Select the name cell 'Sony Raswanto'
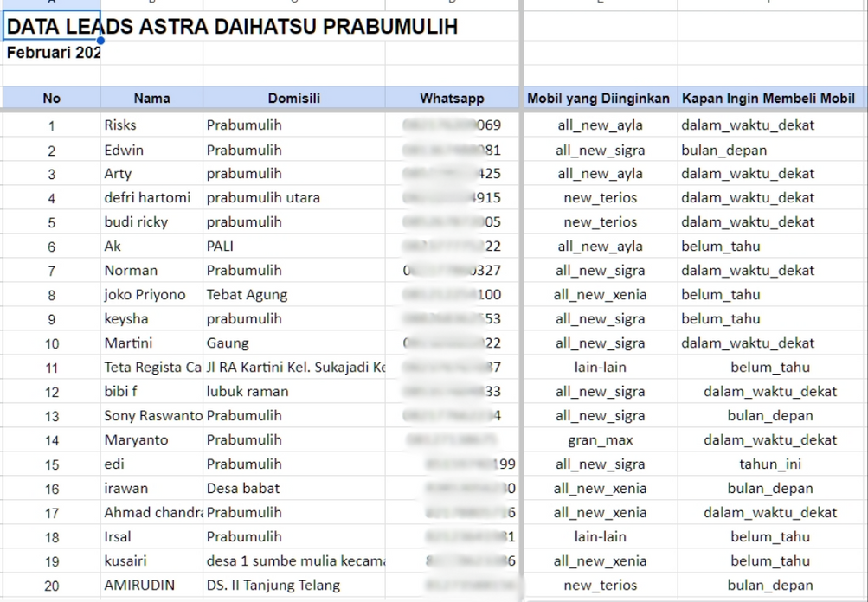The image size is (868, 602). click(x=151, y=415)
